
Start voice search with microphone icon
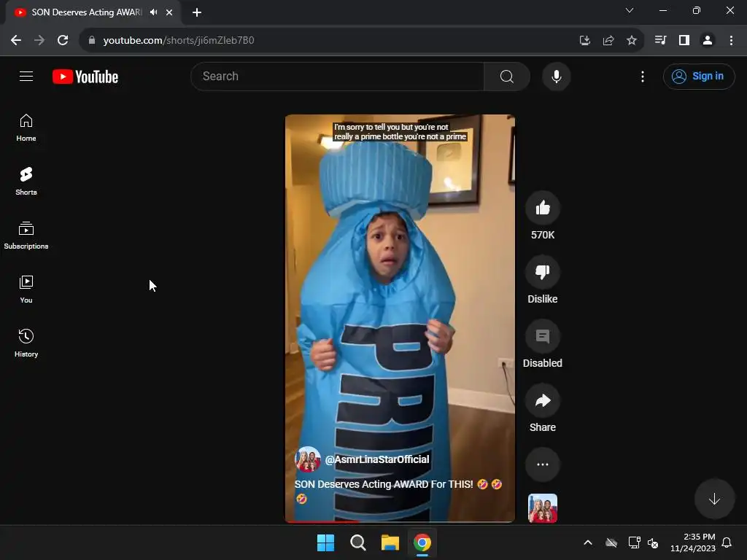(556, 76)
